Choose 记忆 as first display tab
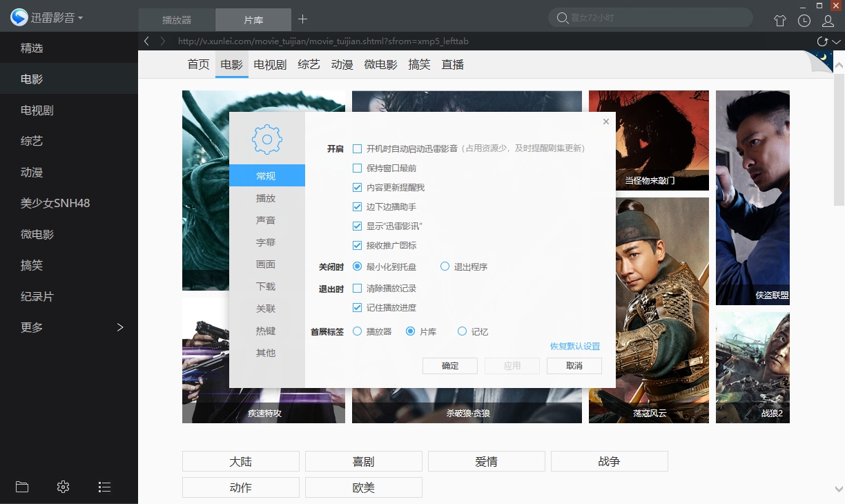Viewport: 845px width, 504px height. 463,331
